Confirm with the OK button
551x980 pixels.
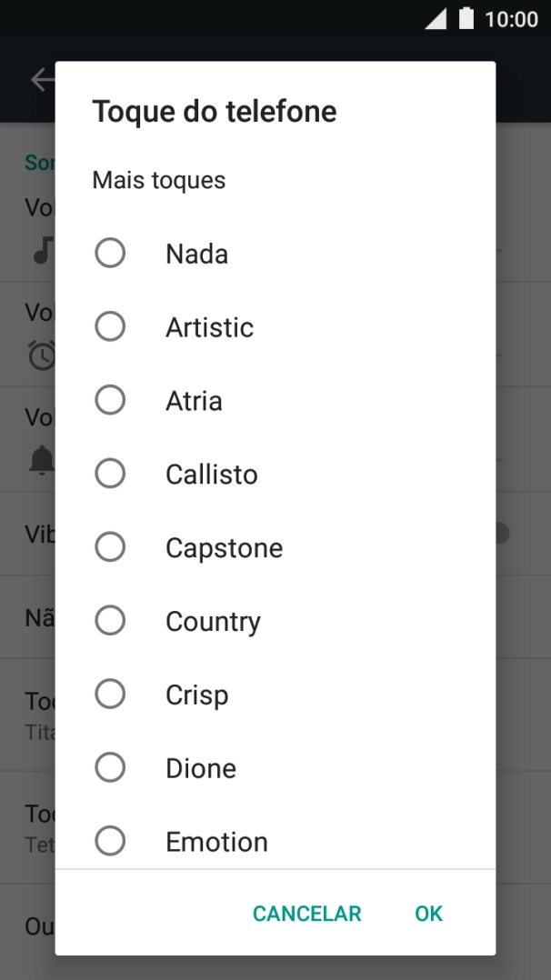[428, 914]
